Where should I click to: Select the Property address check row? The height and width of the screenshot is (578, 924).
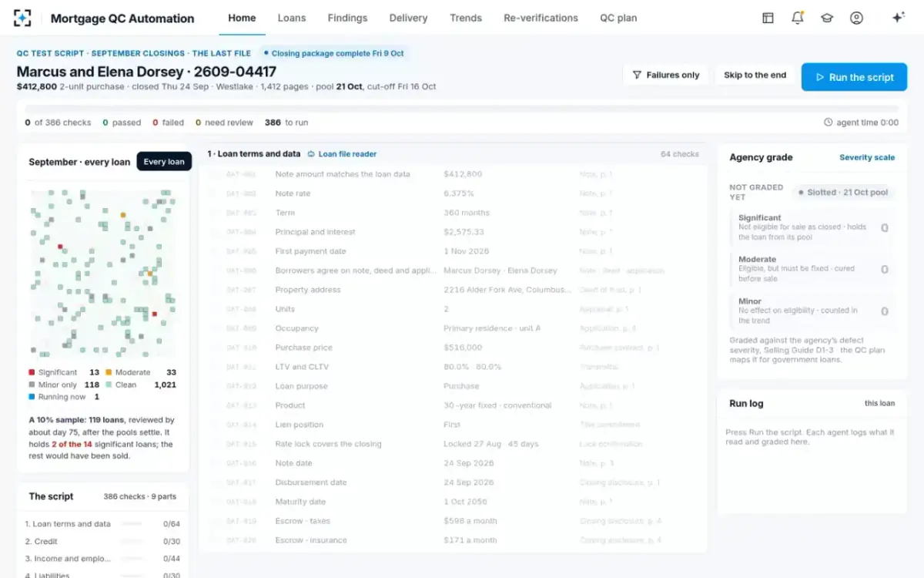tap(453, 290)
